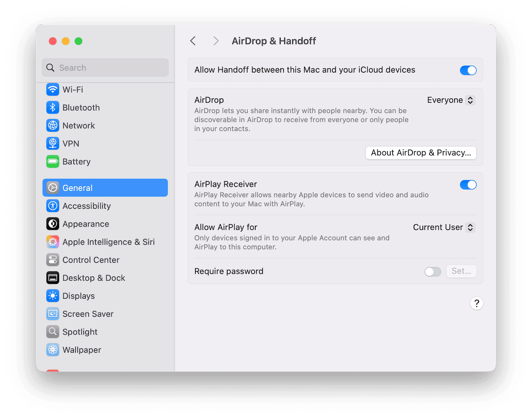
Task: Open the help question mark button
Action: (476, 303)
